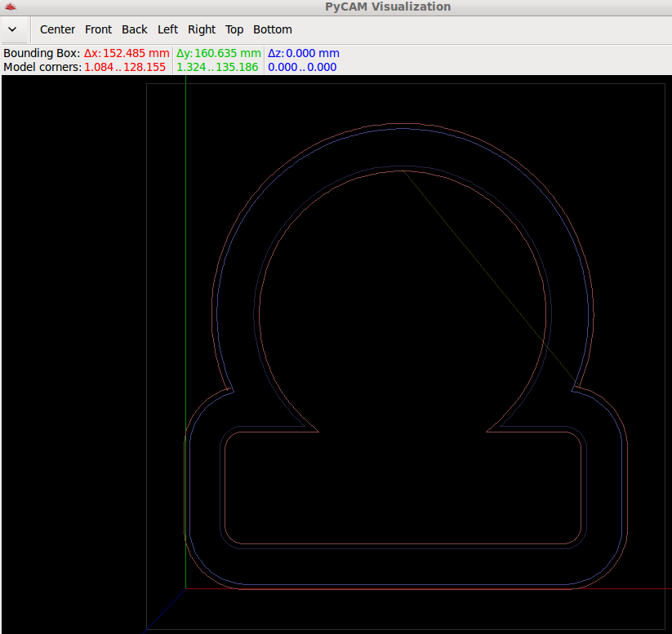
Task: Click the red Δx 152.485 mm value
Action: click(127, 53)
